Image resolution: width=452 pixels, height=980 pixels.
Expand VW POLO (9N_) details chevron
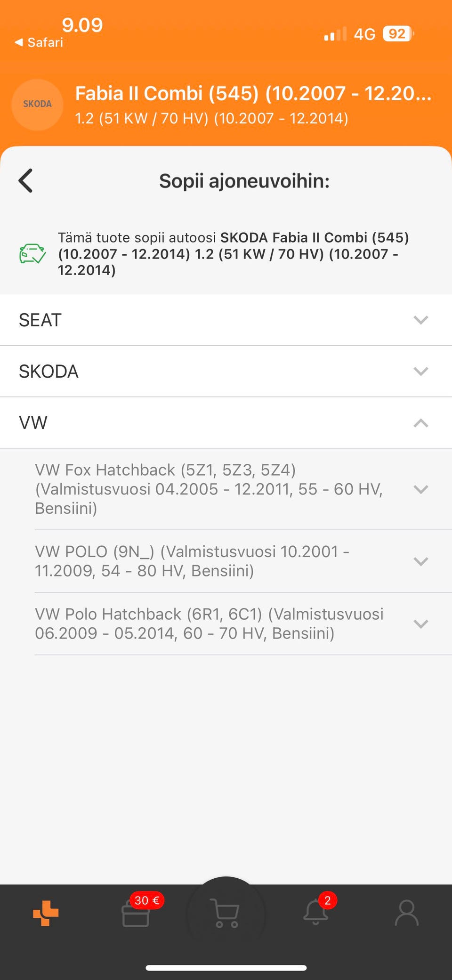(420, 561)
